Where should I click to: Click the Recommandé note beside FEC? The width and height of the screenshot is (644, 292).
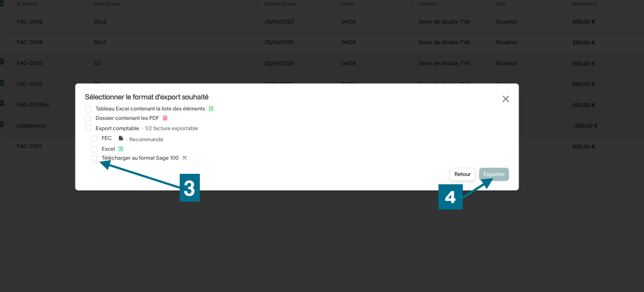click(145, 140)
